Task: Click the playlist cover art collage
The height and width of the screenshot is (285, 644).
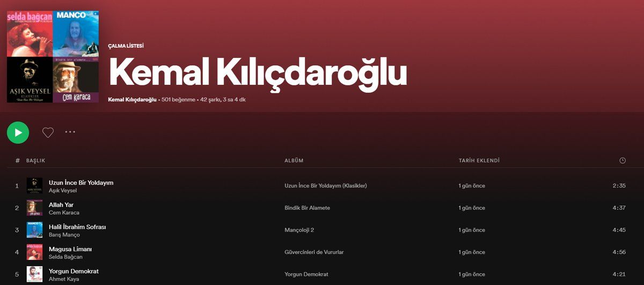Action: 53,56
